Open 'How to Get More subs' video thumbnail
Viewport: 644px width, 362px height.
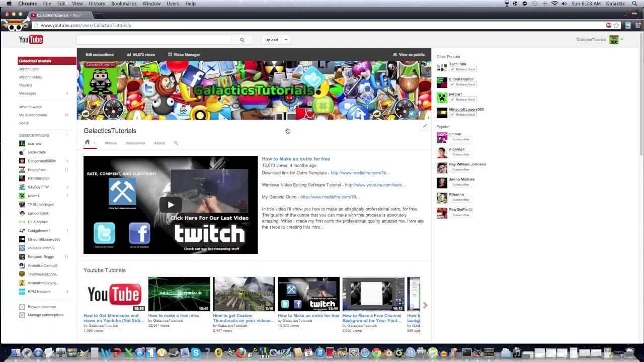(115, 294)
